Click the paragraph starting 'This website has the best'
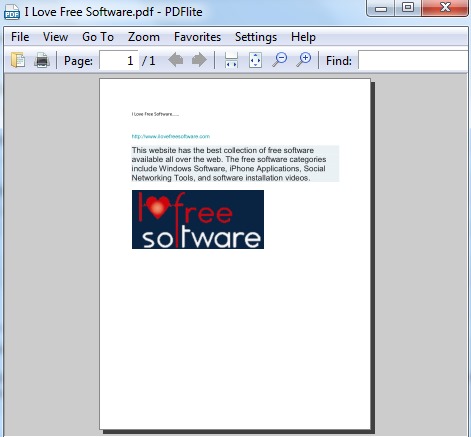471x437 pixels. click(235, 164)
